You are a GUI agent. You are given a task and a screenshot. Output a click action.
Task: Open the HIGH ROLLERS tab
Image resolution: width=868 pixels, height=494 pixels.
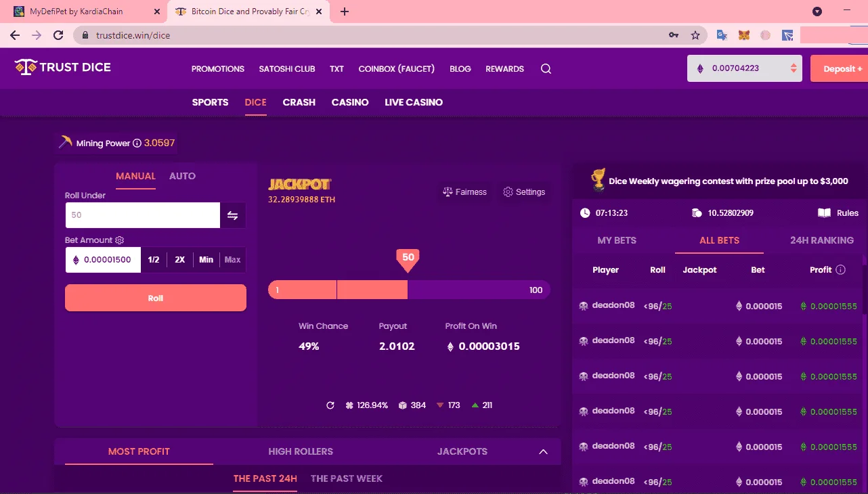point(301,451)
